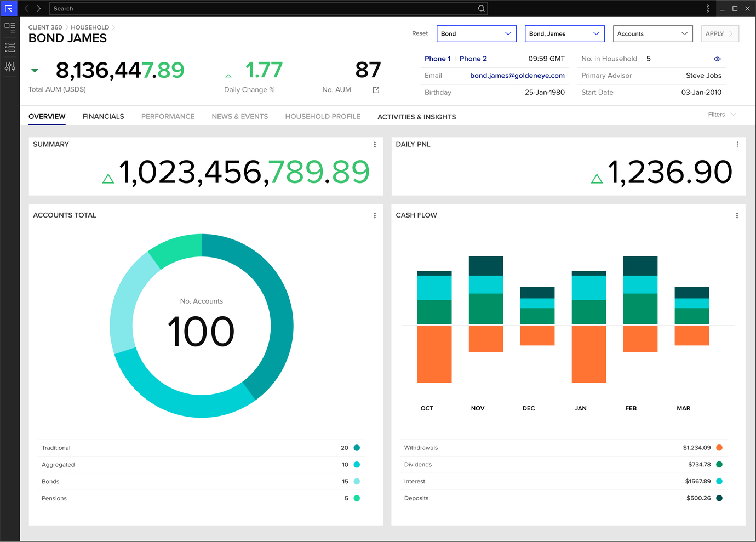This screenshot has height=542, width=756.
Task: Open the Activities & Insights tab
Action: (417, 117)
